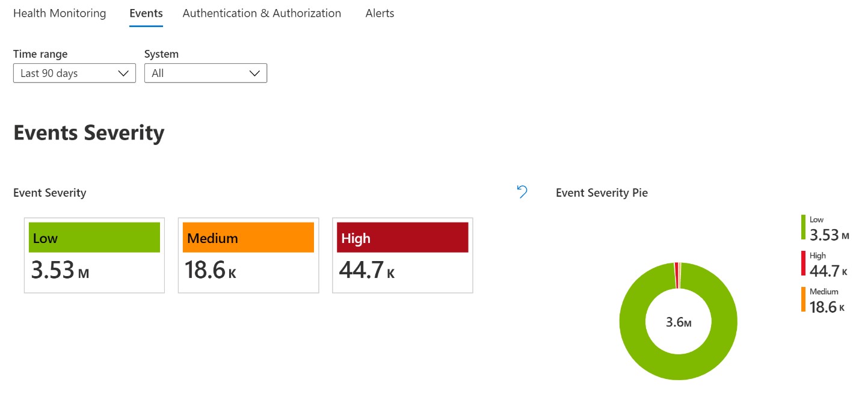Click the High 44.7K legend entry
Image resolution: width=868 pixels, height=397 pixels.
click(827, 265)
